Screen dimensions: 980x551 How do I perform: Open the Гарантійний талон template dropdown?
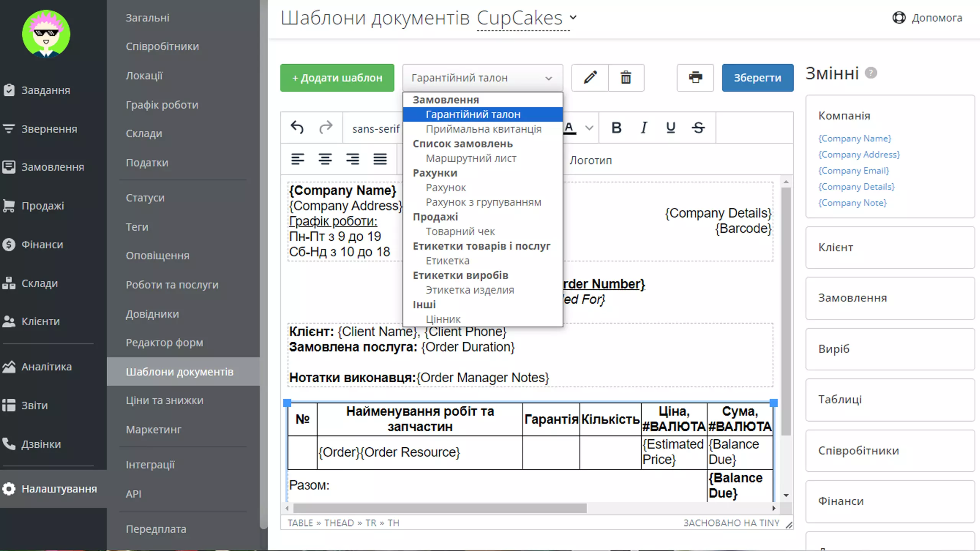pos(482,78)
